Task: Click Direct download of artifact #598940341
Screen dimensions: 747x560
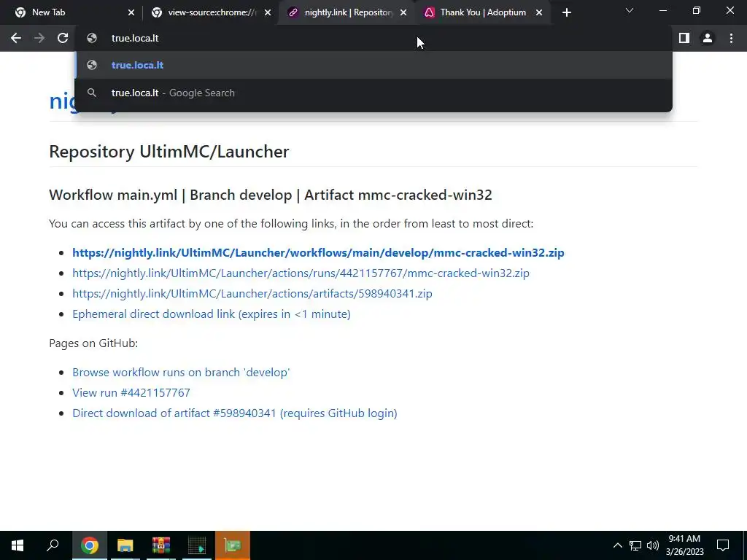Action: pyautogui.click(x=234, y=413)
